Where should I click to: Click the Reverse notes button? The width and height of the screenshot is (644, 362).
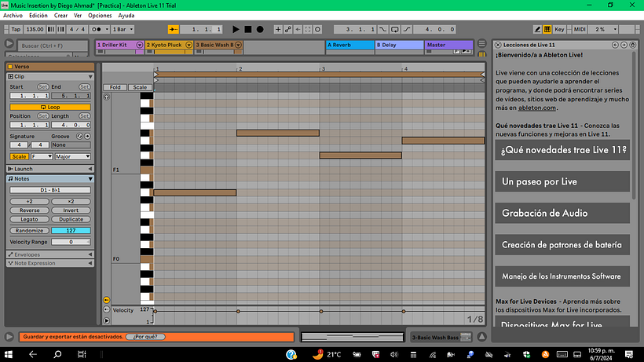click(30, 210)
